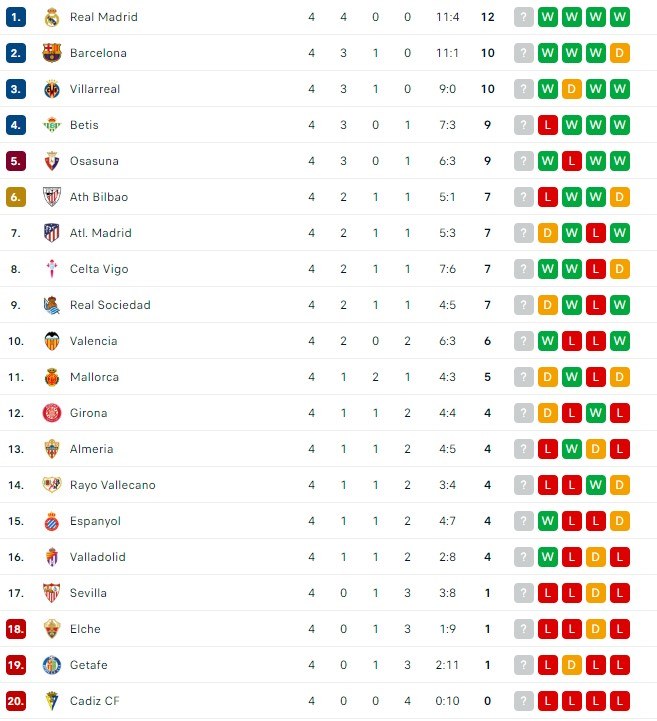Click the red rank 20 position badge

pyautogui.click(x=16, y=701)
